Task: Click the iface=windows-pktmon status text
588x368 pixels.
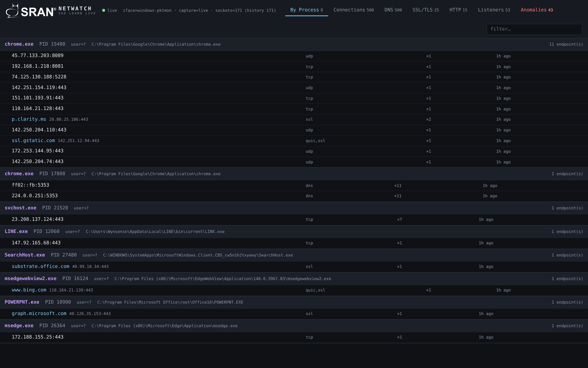Action: coord(147,10)
